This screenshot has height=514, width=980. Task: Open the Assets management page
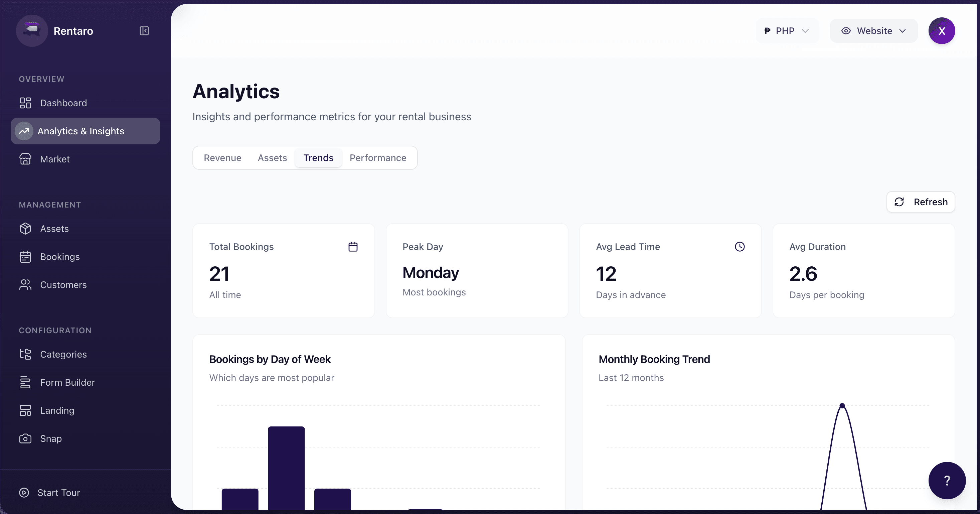54,229
